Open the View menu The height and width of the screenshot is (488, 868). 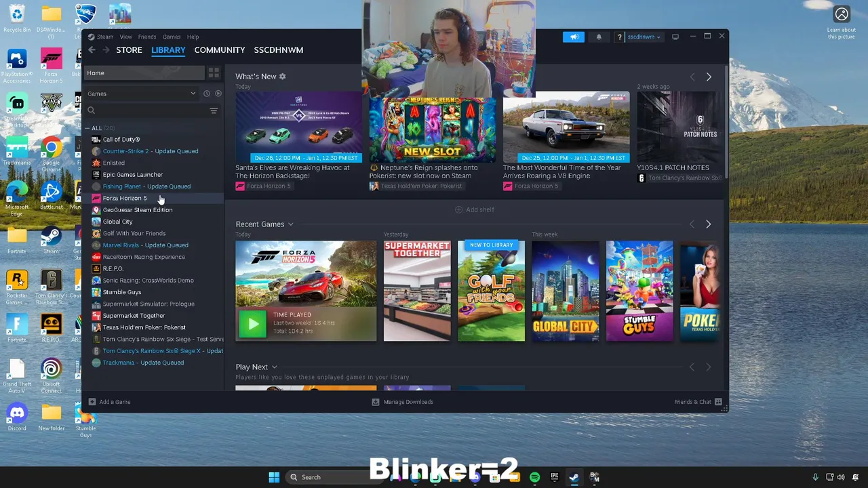point(126,37)
